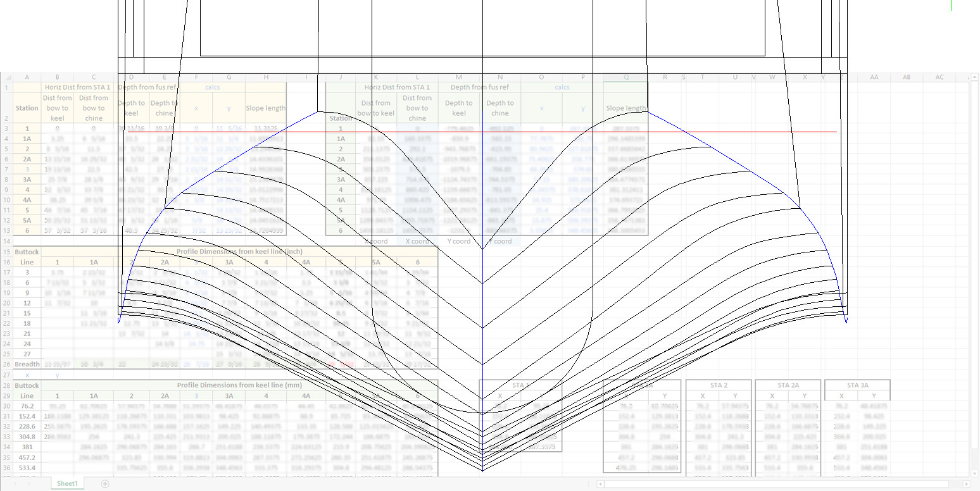Click the 'Breadth' label cell in row 26
This screenshot has height=491, width=980.
point(27,364)
